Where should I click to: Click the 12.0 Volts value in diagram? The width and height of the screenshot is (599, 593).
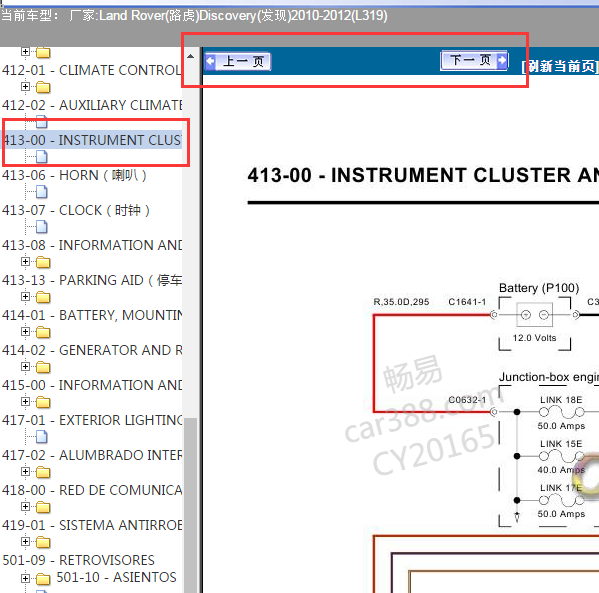pyautogui.click(x=534, y=338)
